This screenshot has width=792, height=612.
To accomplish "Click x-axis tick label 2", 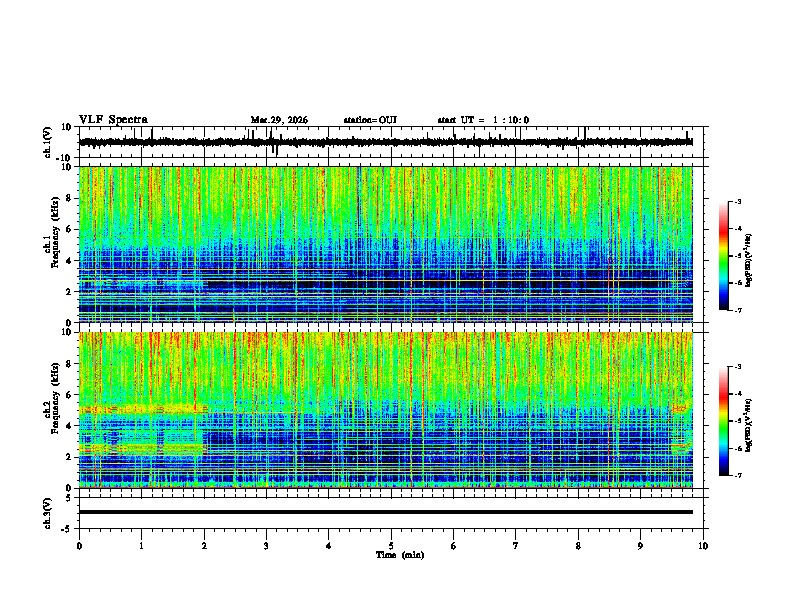I will [x=204, y=546].
